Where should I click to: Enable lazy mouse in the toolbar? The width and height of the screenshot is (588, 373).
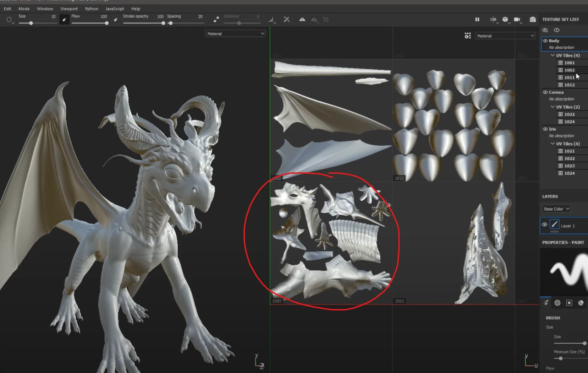tap(216, 20)
